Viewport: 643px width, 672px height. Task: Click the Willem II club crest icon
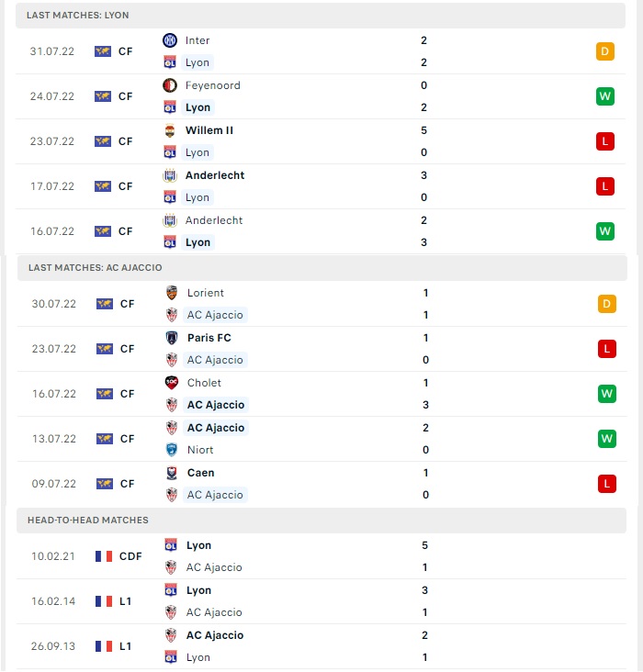[170, 130]
